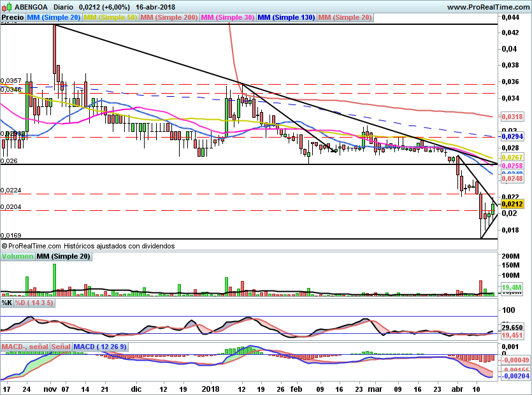Click the red 0,0318 moving average price tag
The height and width of the screenshot is (395, 532).
(x=512, y=117)
